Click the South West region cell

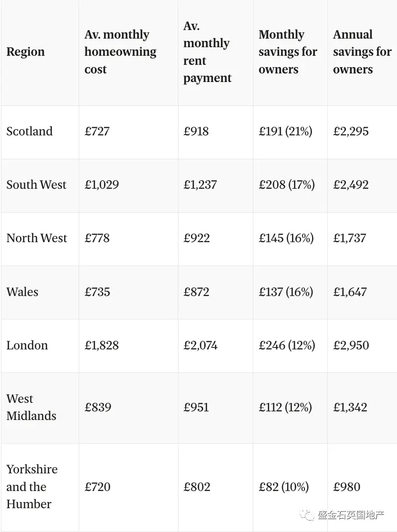coord(36,184)
